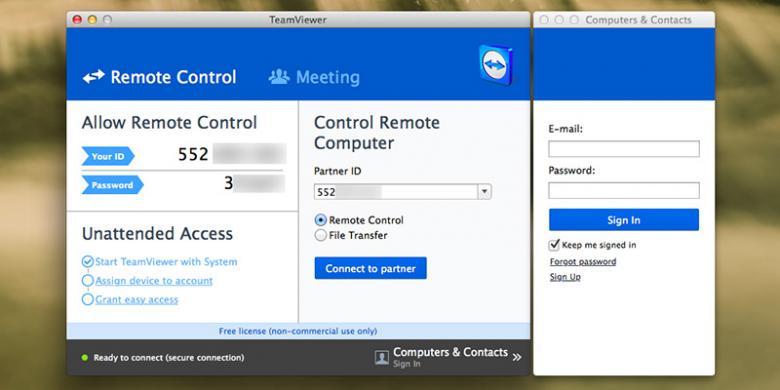Switch to the Meeting tab

coord(314,77)
